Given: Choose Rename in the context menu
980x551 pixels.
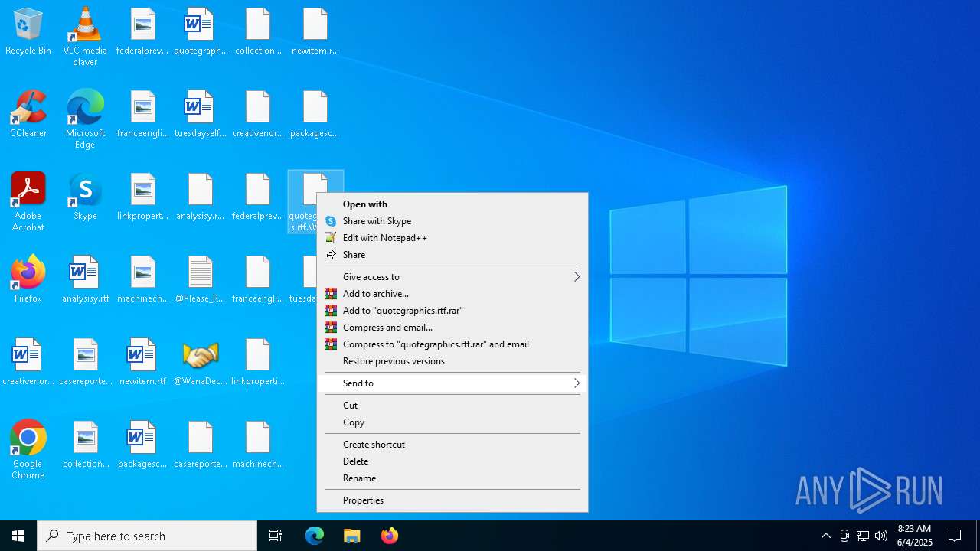Looking at the screenshot, I should click(452, 478).
